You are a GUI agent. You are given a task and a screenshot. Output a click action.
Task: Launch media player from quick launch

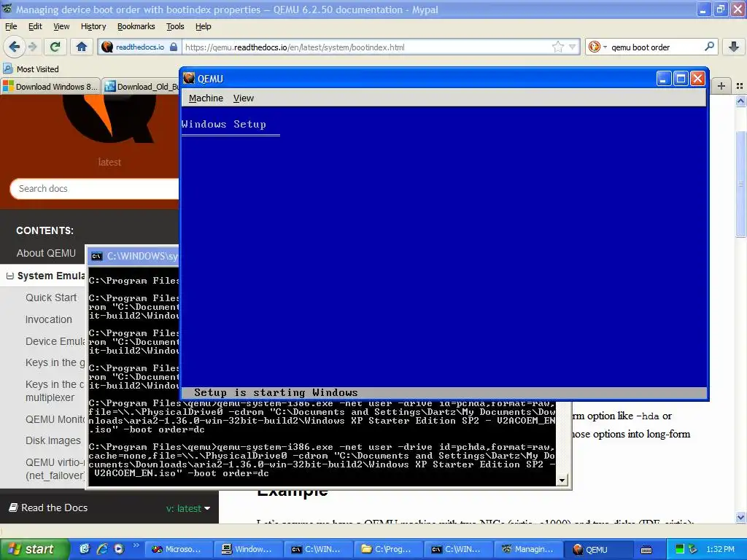(119, 549)
